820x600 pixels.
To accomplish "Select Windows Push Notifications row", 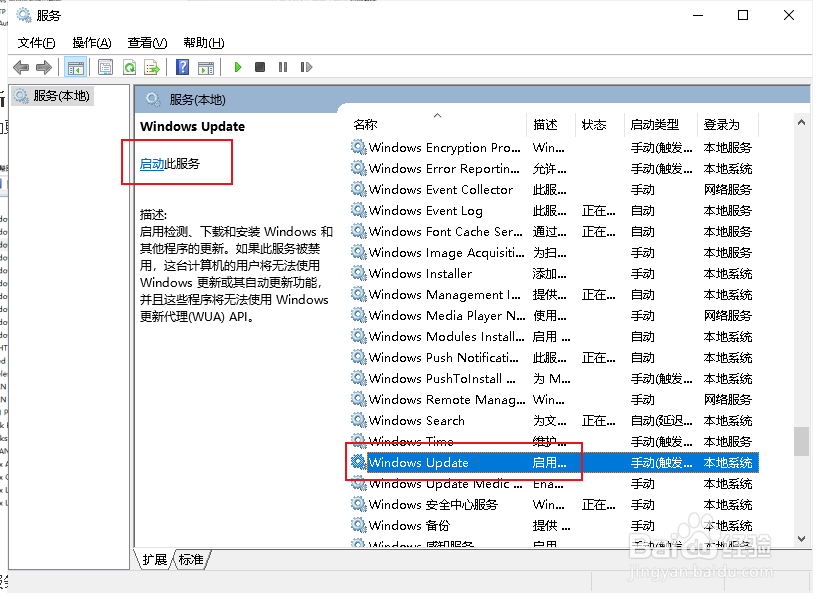I will point(553,357).
